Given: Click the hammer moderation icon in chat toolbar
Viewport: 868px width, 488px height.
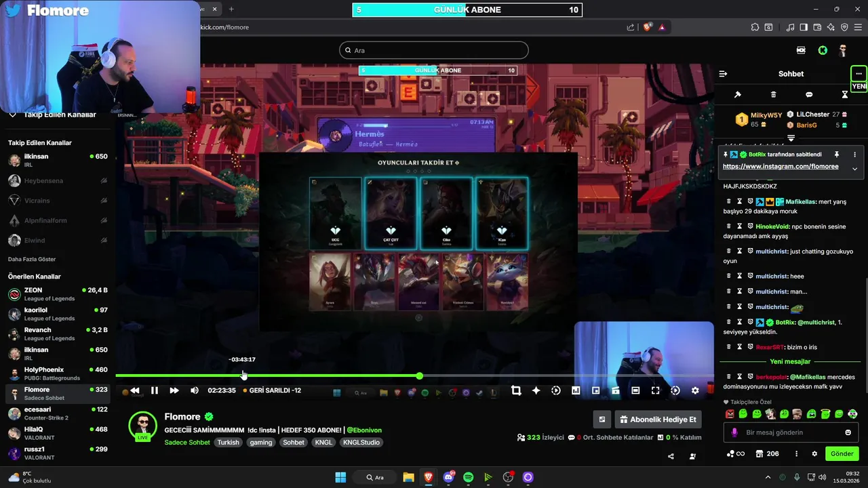Looking at the screenshot, I should click(738, 94).
